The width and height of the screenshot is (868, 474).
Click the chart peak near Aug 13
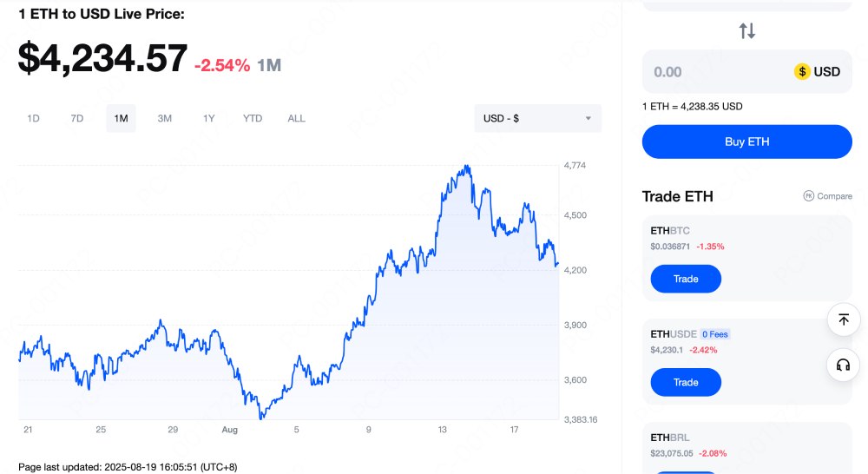468,165
